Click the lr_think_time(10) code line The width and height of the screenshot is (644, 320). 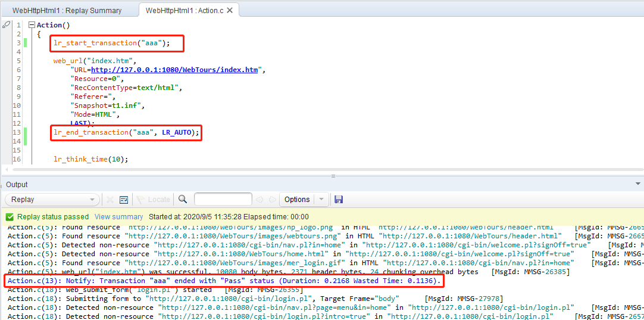(x=91, y=159)
